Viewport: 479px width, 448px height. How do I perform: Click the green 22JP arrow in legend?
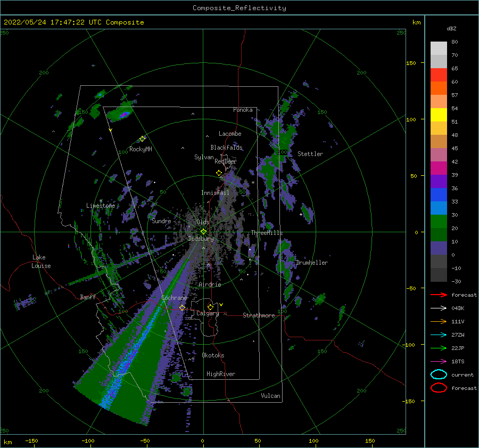[x=439, y=348]
